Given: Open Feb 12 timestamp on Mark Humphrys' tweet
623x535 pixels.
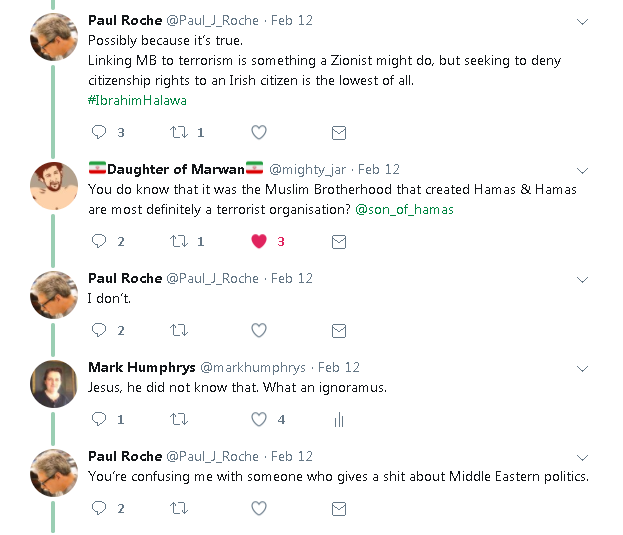Looking at the screenshot, I should [x=338, y=368].
